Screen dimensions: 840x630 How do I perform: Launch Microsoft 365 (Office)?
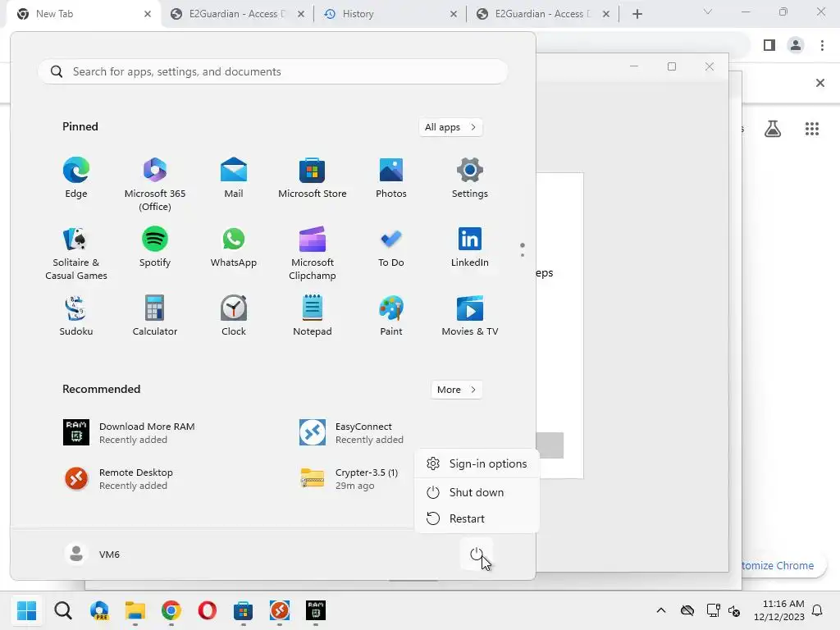[x=155, y=185]
